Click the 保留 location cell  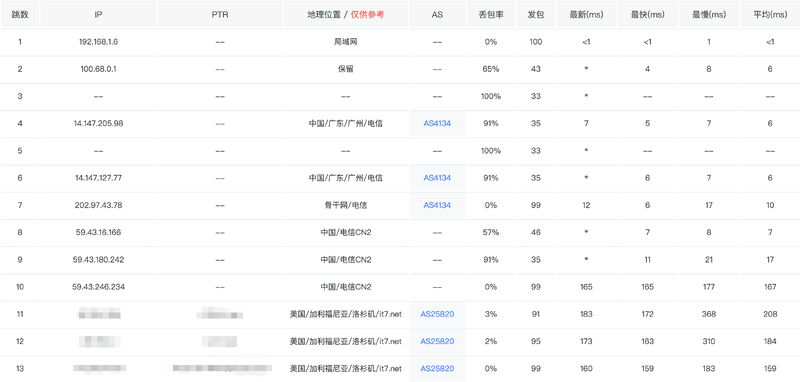(x=346, y=69)
